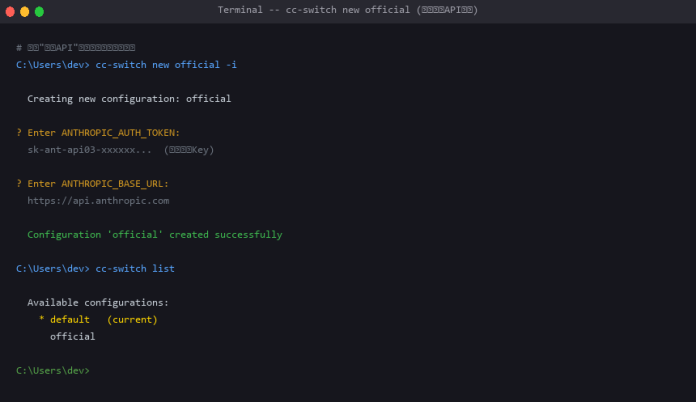Screen dimensions: 696x403
Task: Open the https://api.anthropic.com URL
Action: [98, 201]
